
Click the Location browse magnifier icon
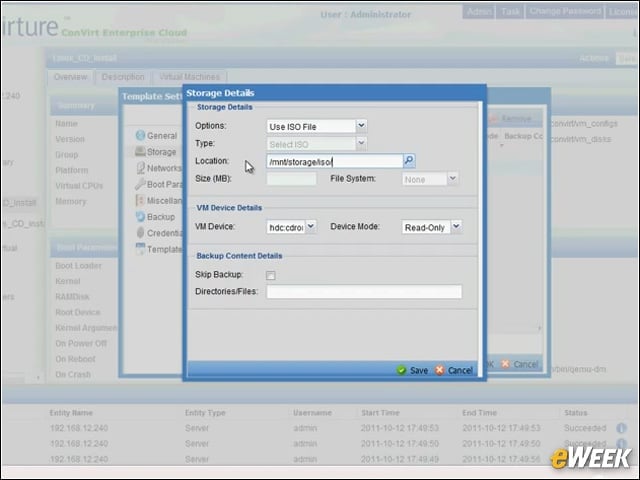pos(409,161)
